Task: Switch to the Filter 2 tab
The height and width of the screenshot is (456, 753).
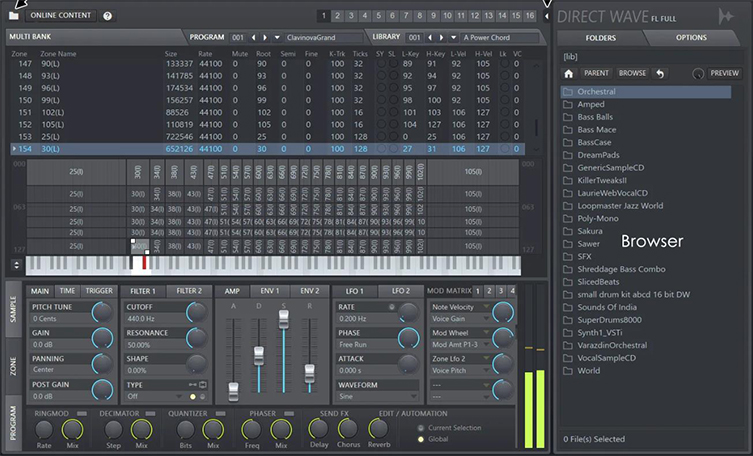Action: [188, 291]
